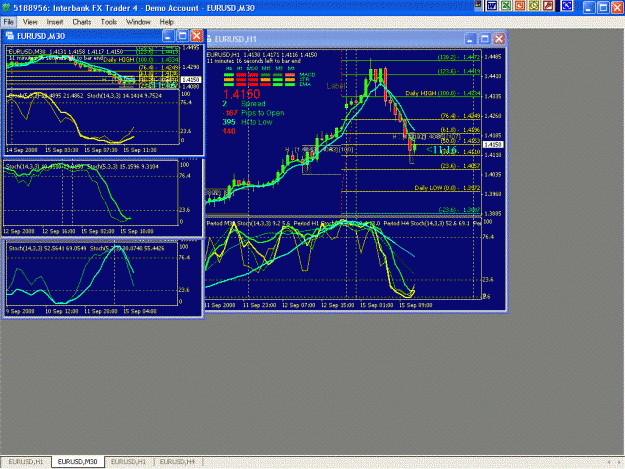
Task: Click the '9 Sep 2008' date in bottom-left stochastic chart
Action: coord(20,311)
